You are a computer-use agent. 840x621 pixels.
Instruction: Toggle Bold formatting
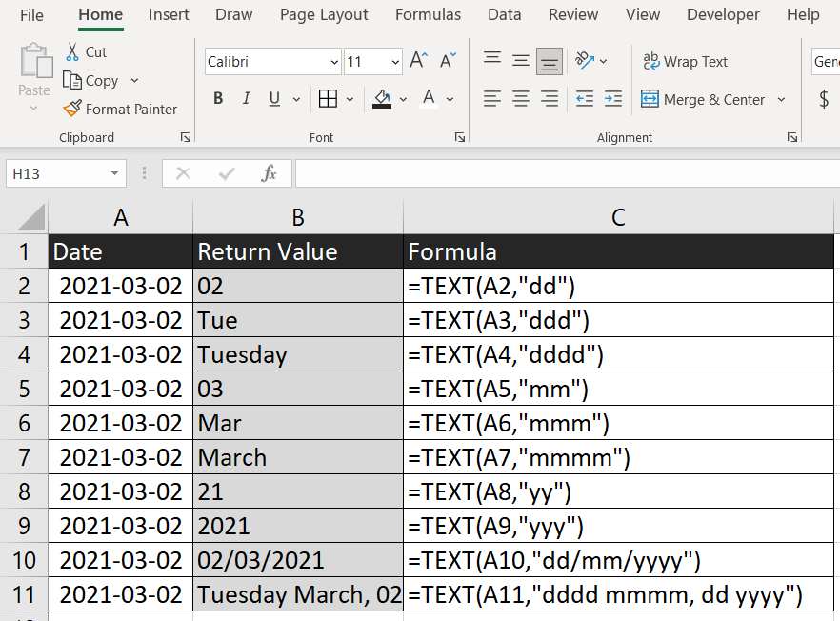point(218,99)
